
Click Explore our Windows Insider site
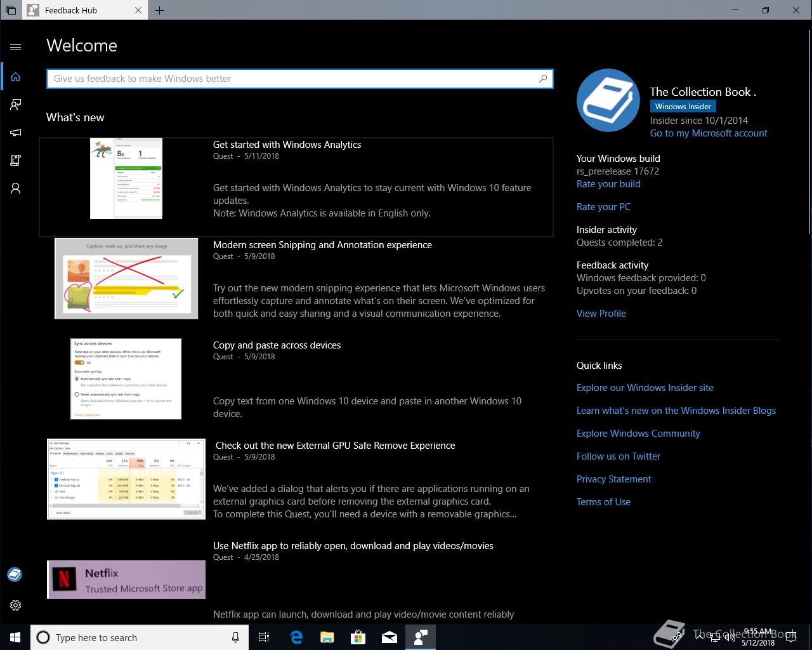click(x=645, y=388)
